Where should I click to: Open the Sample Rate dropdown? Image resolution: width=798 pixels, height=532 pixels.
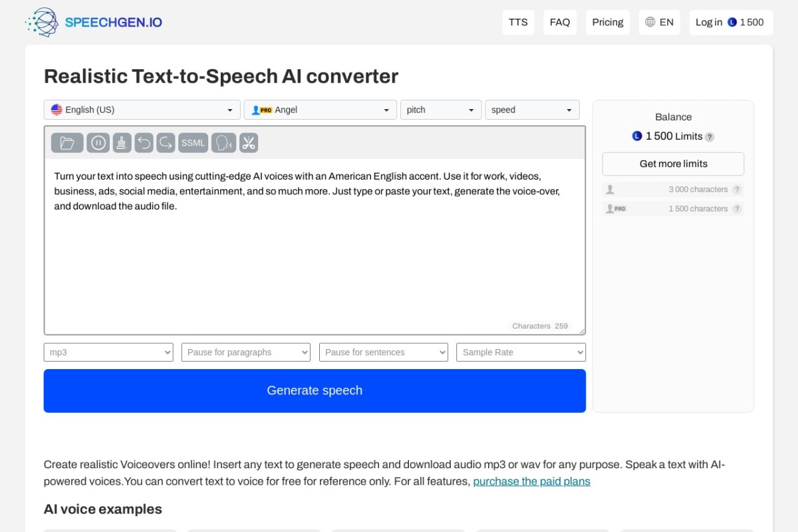click(521, 352)
